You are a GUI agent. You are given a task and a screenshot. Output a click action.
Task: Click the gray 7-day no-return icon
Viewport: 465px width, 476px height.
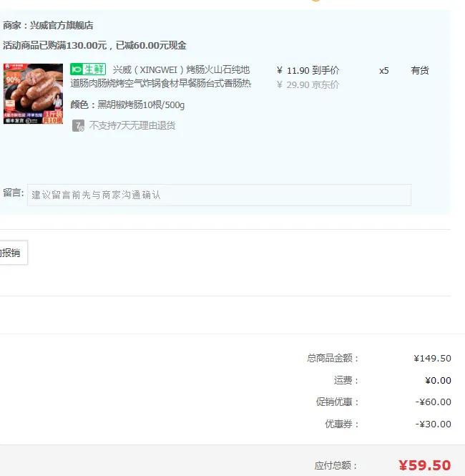click(x=78, y=125)
